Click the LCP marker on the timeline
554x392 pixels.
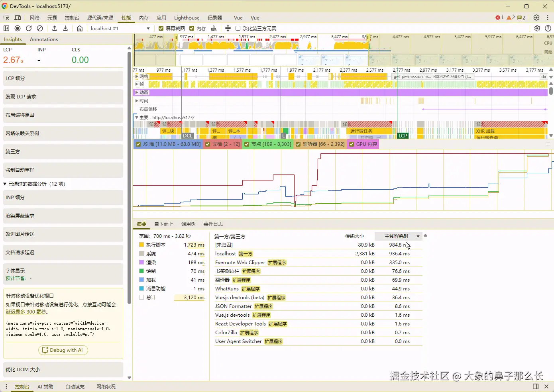point(403,135)
